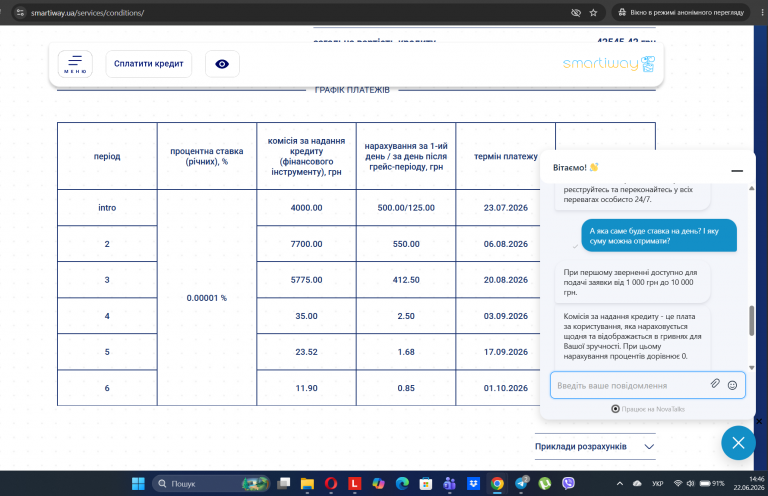The height and width of the screenshot is (496, 768).
Task: Click the 11.90 commission value
Action: 306,388
